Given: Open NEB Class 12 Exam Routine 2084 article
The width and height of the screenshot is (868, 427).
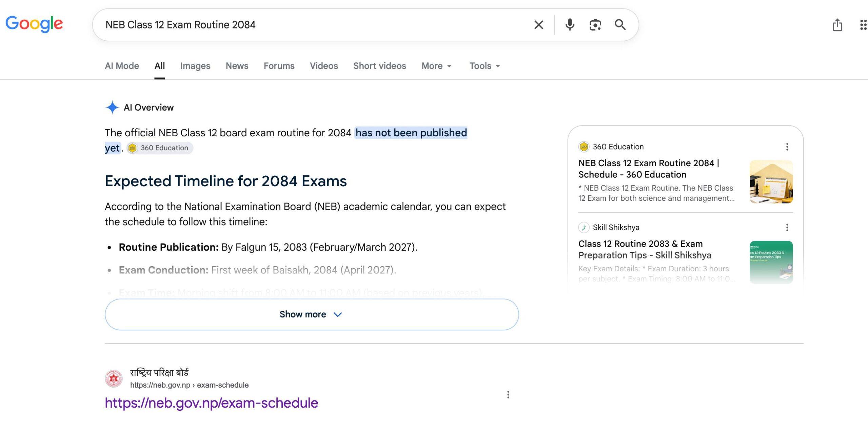Looking at the screenshot, I should (x=649, y=169).
